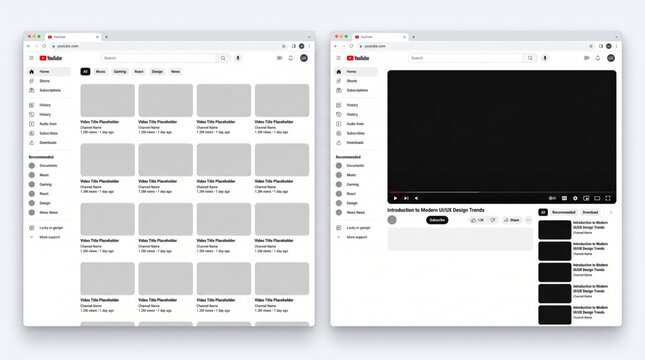Toggle captions in the player controls
Screen dimensions: 645x360
(x=564, y=198)
